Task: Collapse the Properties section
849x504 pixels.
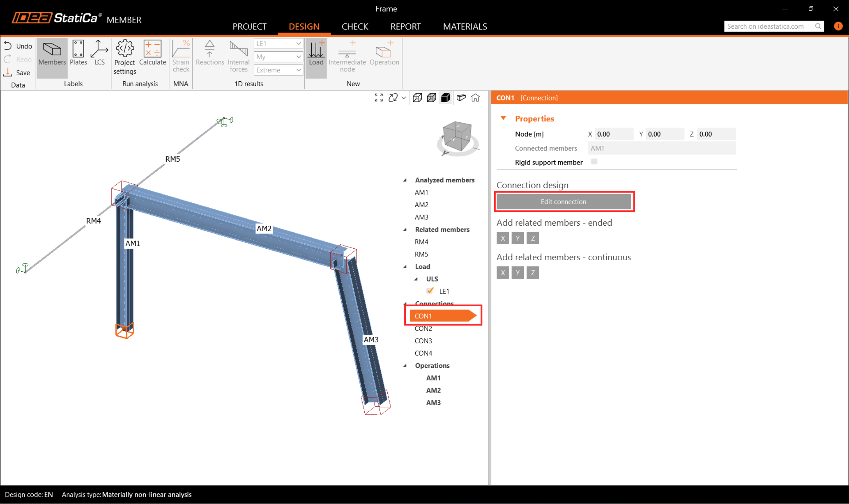Action: coord(503,118)
